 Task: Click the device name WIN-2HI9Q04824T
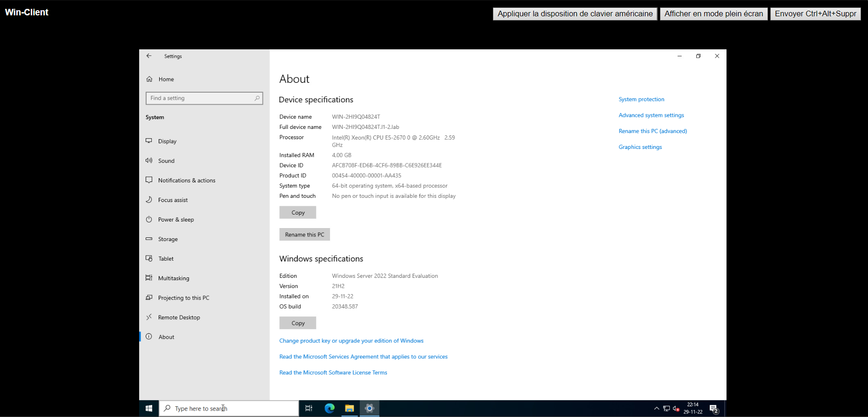point(356,117)
